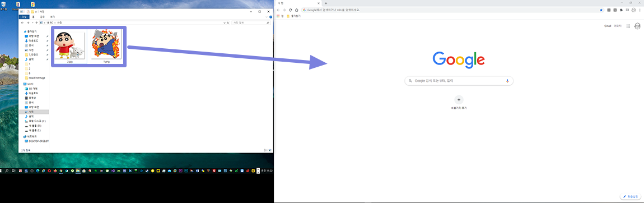Open the bookmarks folder in bookmarks bar
644x203 pixels.
(293, 16)
